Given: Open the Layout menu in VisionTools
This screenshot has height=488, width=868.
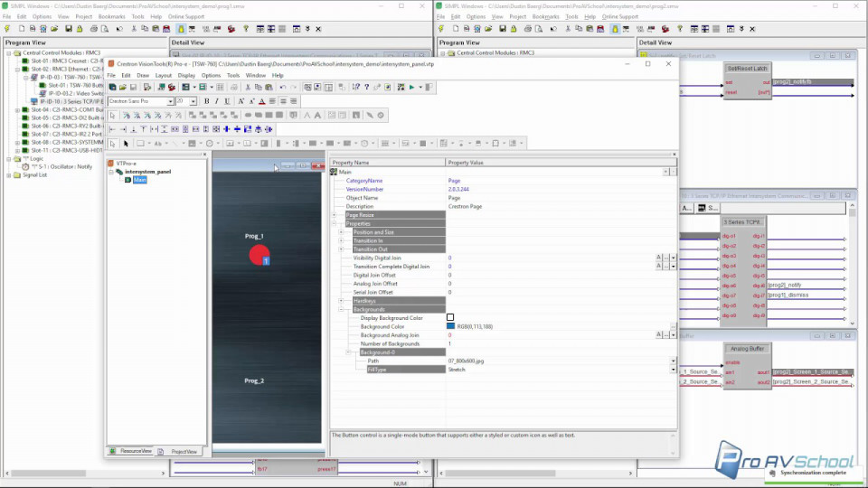Looking at the screenshot, I should 164,75.
